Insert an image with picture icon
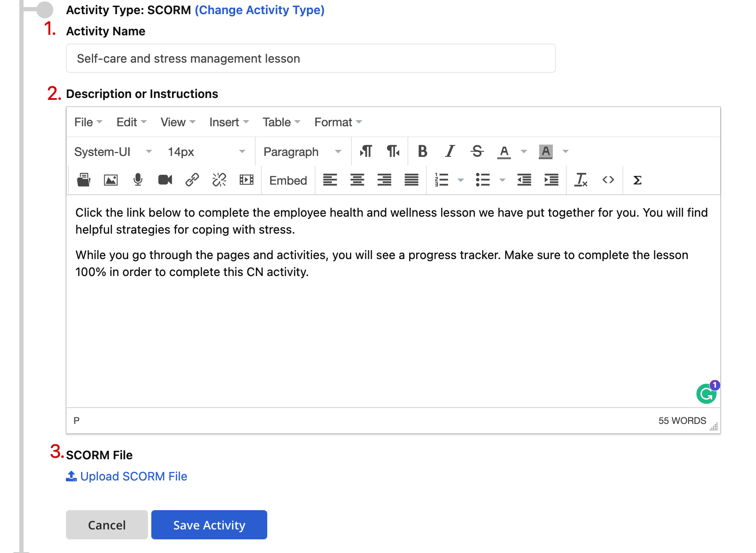Viewport: 756px width, 553px height. 111,180
